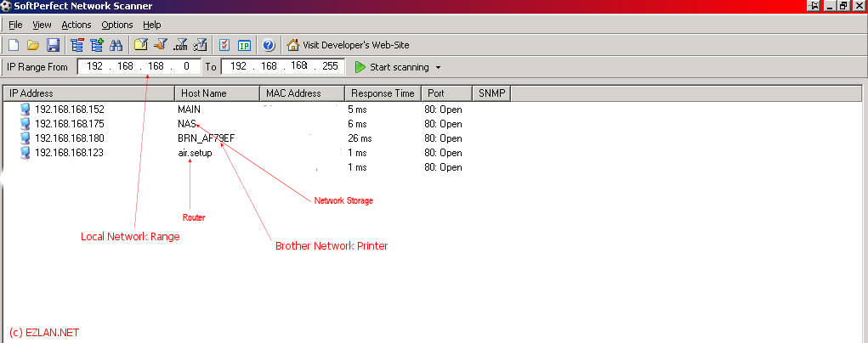Click the New document toolbar icon
Screen dimensions: 868x343
tap(14, 45)
